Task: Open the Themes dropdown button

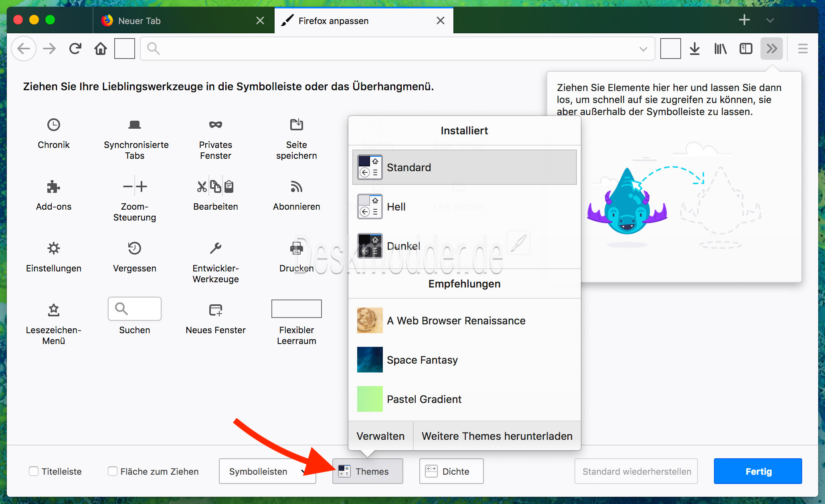Action: [368, 471]
